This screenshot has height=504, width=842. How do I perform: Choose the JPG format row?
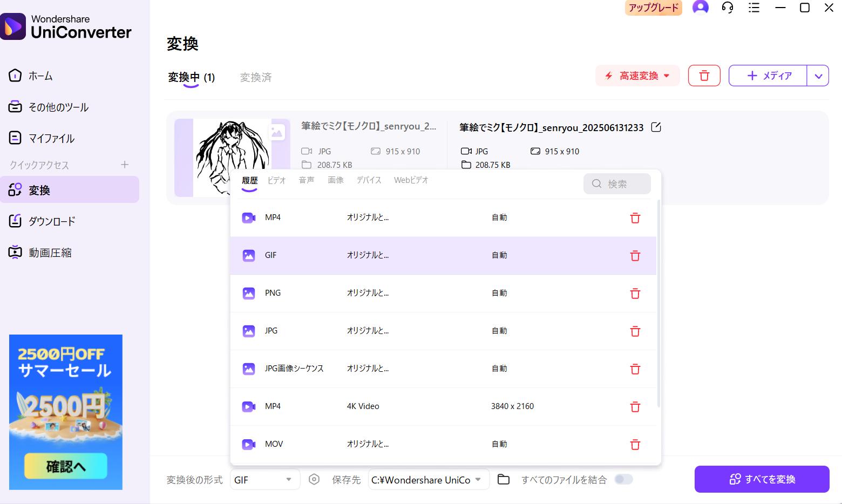pos(443,331)
